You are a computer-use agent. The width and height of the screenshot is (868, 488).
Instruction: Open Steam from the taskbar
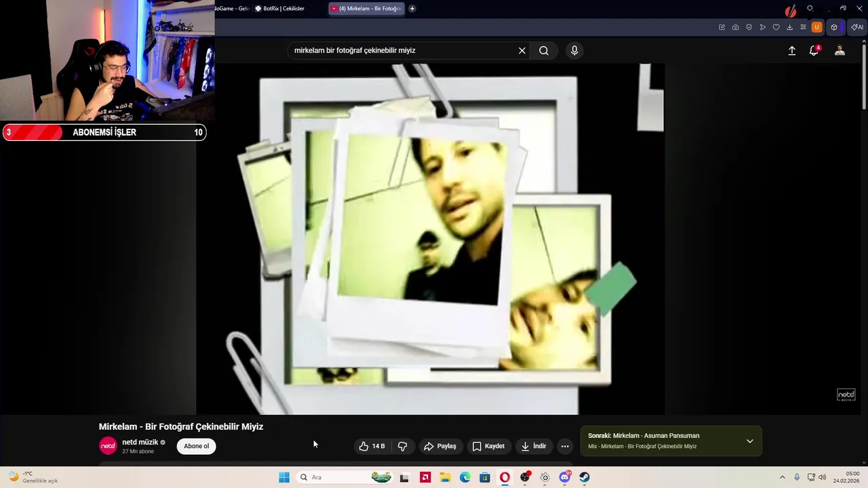pos(585,477)
